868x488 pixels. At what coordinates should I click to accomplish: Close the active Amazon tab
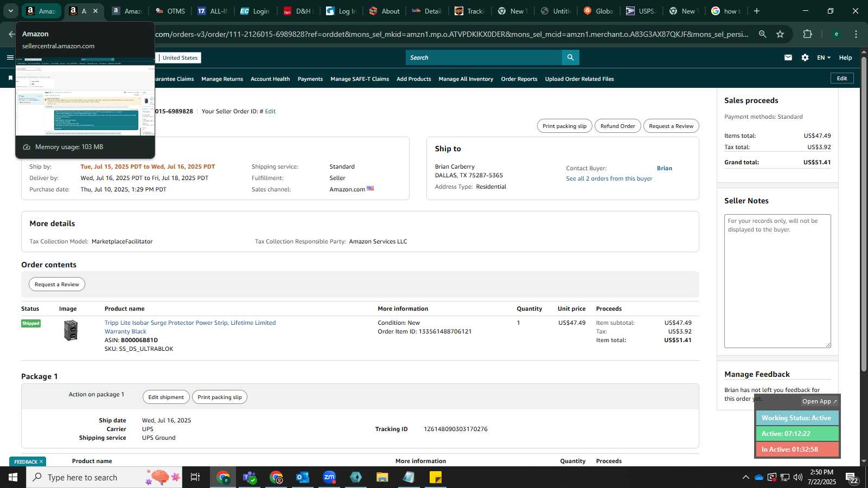pyautogui.click(x=95, y=11)
